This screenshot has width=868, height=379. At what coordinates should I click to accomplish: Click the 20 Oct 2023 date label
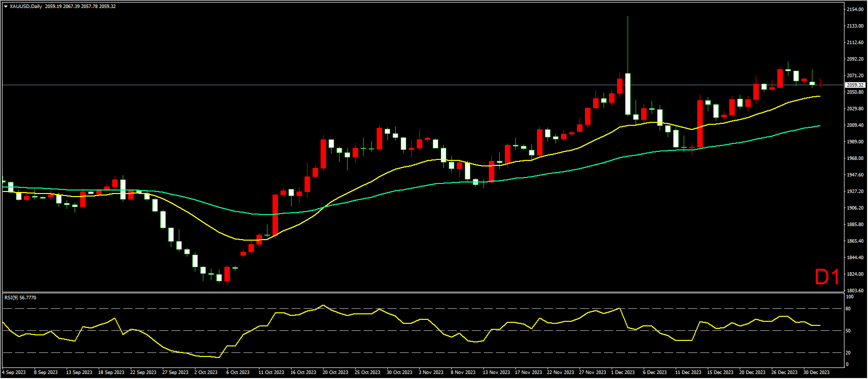click(335, 372)
